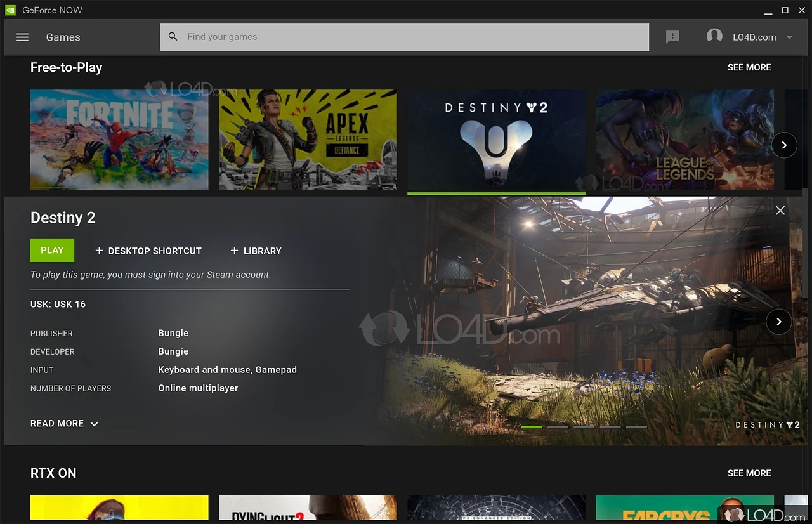Open the Dying Light 2 tile
The height and width of the screenshot is (524, 812).
[x=308, y=508]
